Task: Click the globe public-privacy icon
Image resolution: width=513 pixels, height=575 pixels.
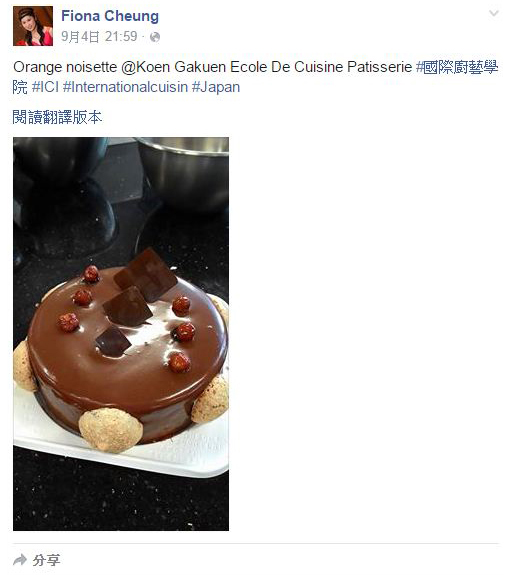Action: click(155, 37)
